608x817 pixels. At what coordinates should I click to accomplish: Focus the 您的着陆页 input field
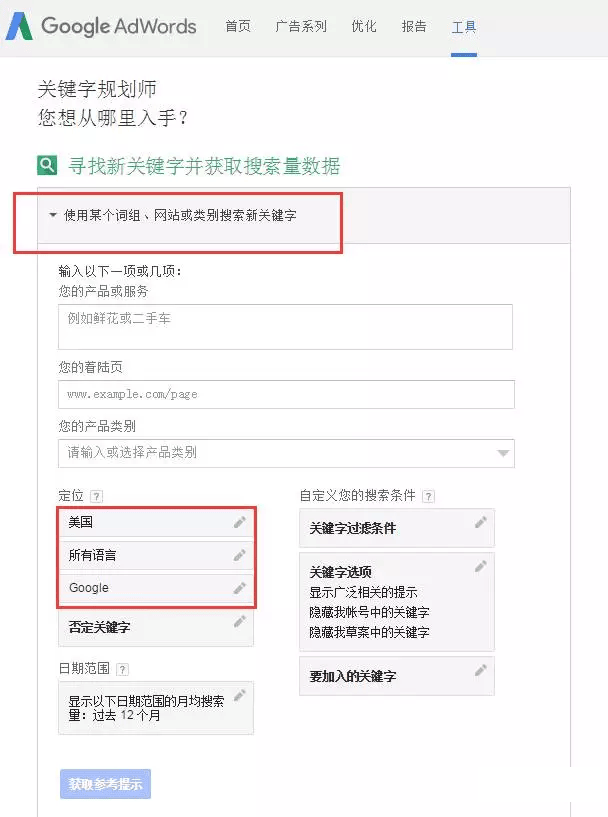[287, 394]
